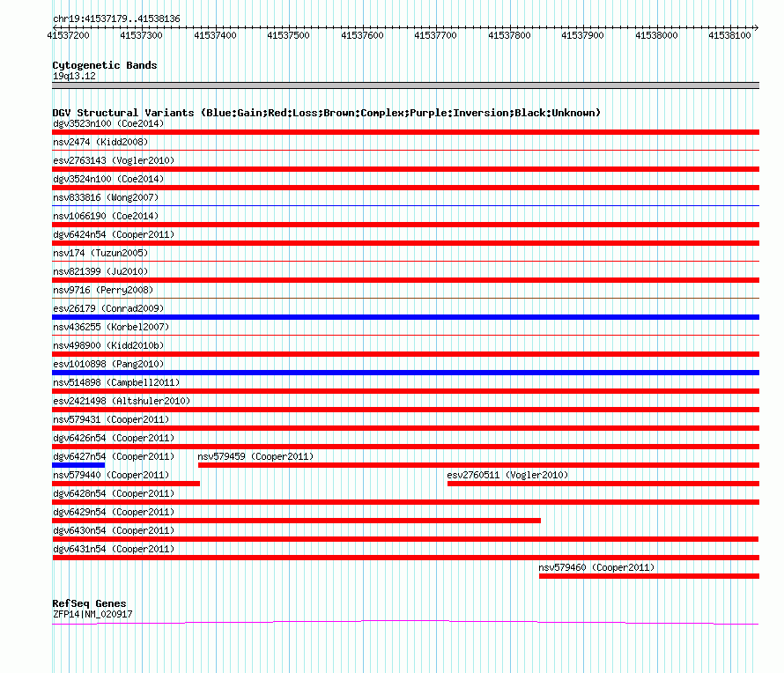Click dgv6430n54 (Cooper2011) label
Image resolution: width=784 pixels, height=673 pixels.
(x=114, y=530)
